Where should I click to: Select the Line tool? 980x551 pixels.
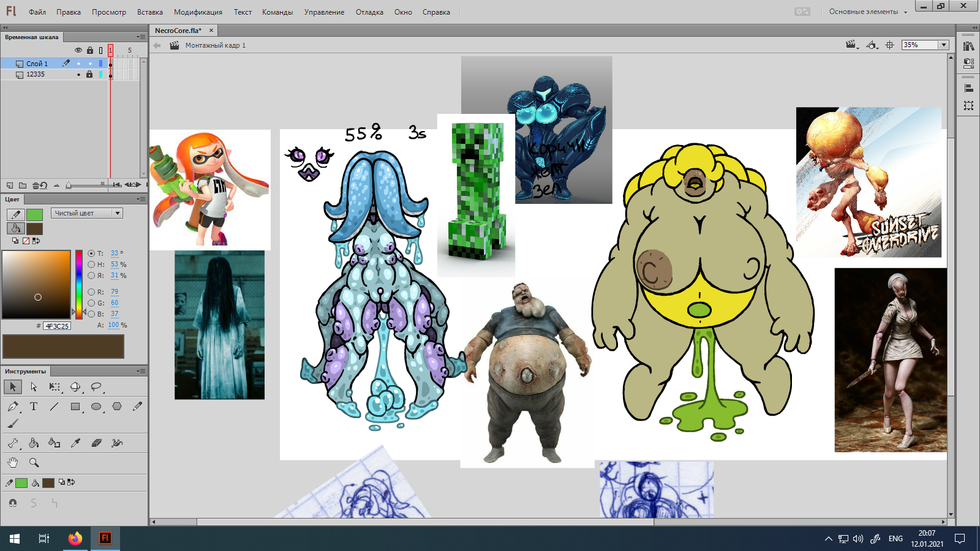tap(55, 407)
